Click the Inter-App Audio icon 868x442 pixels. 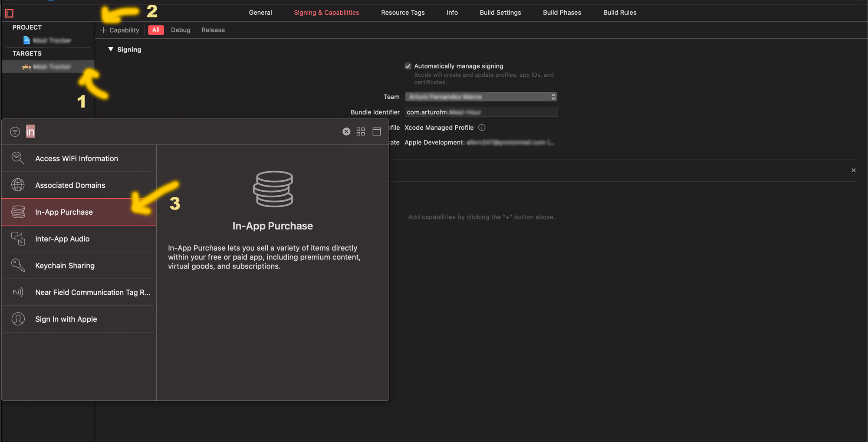pos(18,239)
